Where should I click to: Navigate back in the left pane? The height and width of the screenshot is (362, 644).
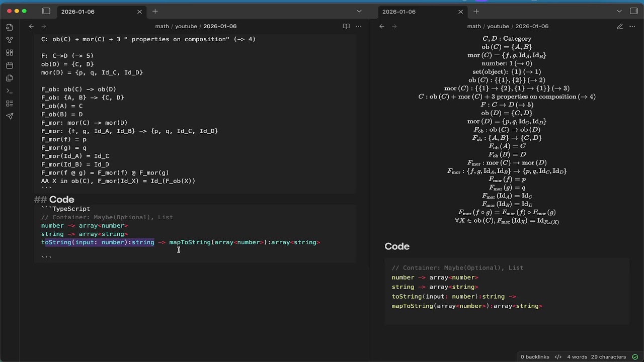click(x=31, y=26)
